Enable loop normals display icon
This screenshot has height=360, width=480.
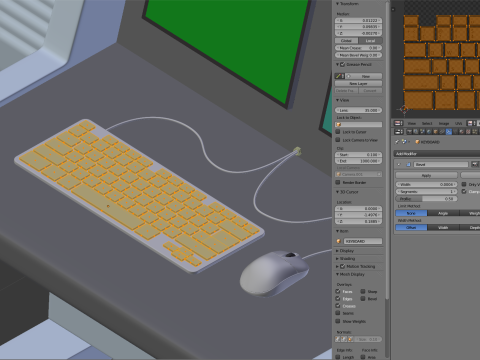tap(344, 339)
